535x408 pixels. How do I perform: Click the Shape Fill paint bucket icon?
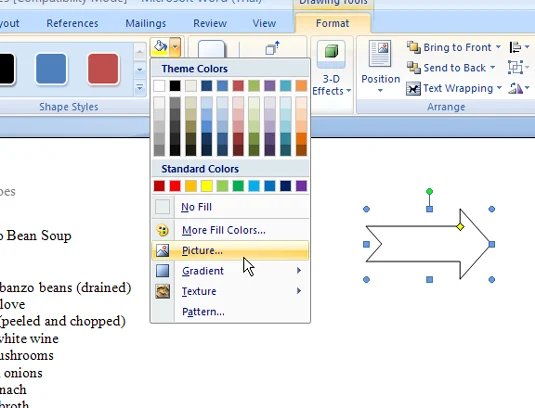click(x=160, y=47)
